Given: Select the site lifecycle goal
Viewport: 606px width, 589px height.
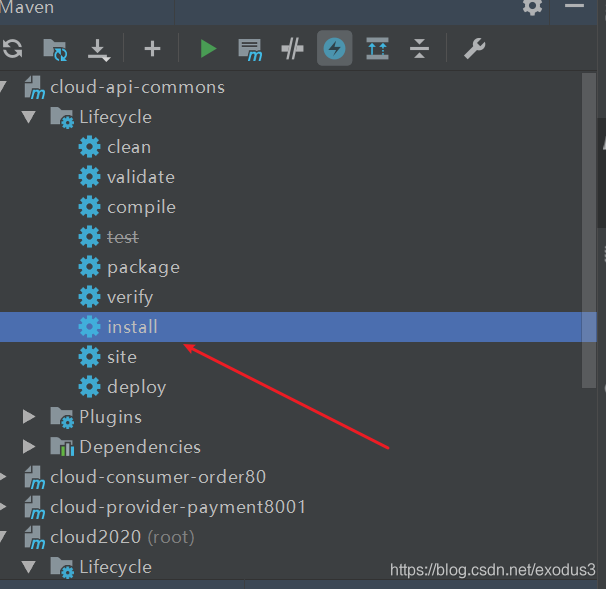Looking at the screenshot, I should point(122,357).
